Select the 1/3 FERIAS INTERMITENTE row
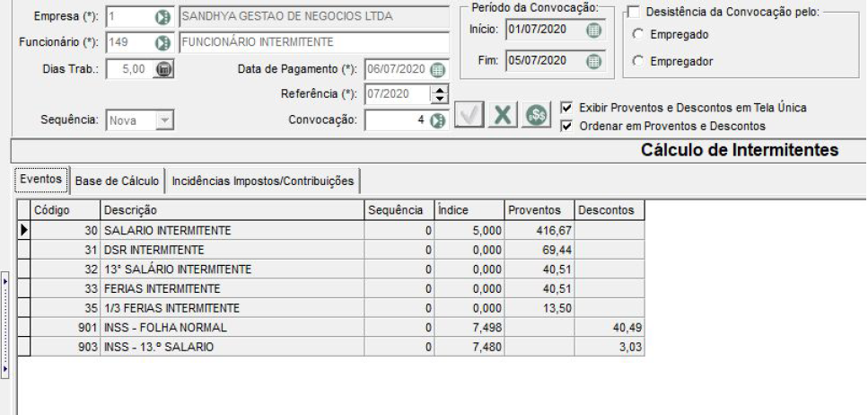Image resolution: width=868 pixels, height=415 pixels. pos(331,308)
